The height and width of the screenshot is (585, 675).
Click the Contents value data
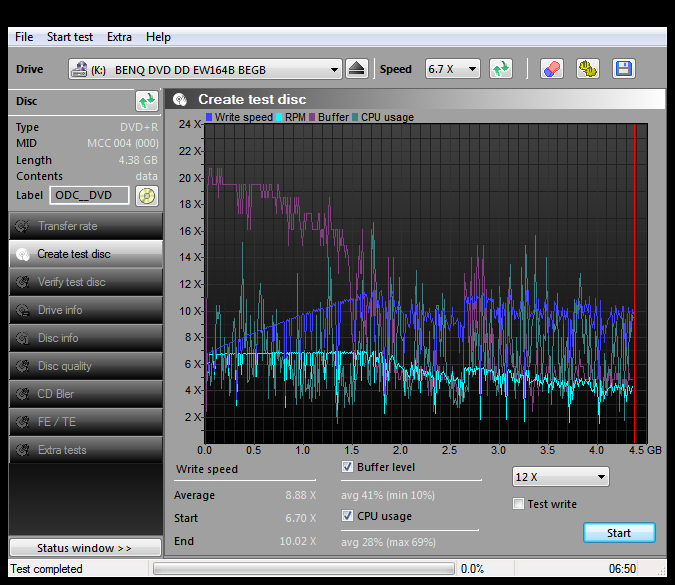click(x=147, y=176)
